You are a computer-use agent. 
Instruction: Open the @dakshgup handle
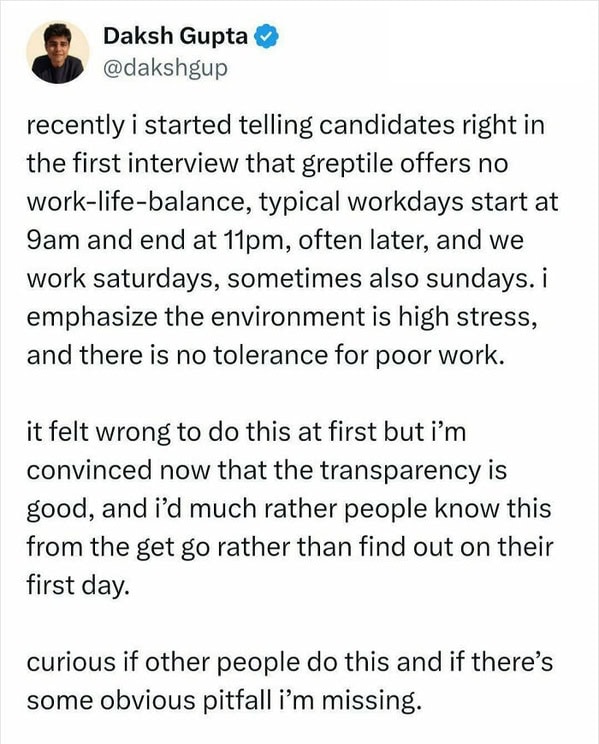[165, 68]
